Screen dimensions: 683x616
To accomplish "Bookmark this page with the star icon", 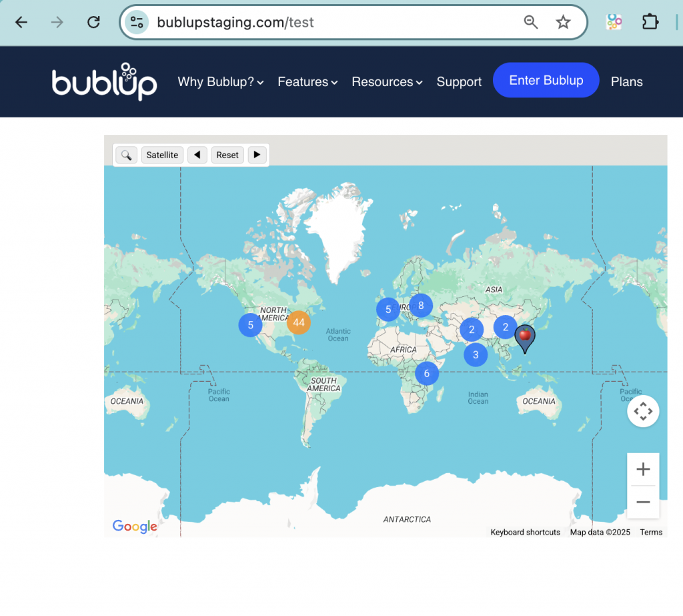I will [564, 22].
